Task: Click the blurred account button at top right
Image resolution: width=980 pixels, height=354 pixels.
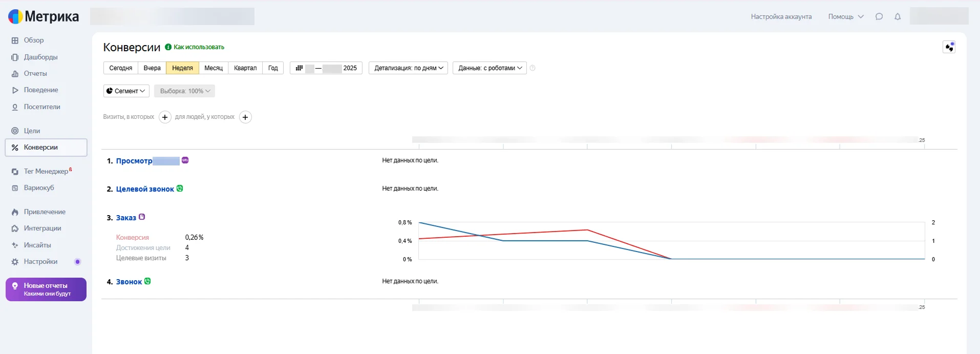Action: coord(939,16)
